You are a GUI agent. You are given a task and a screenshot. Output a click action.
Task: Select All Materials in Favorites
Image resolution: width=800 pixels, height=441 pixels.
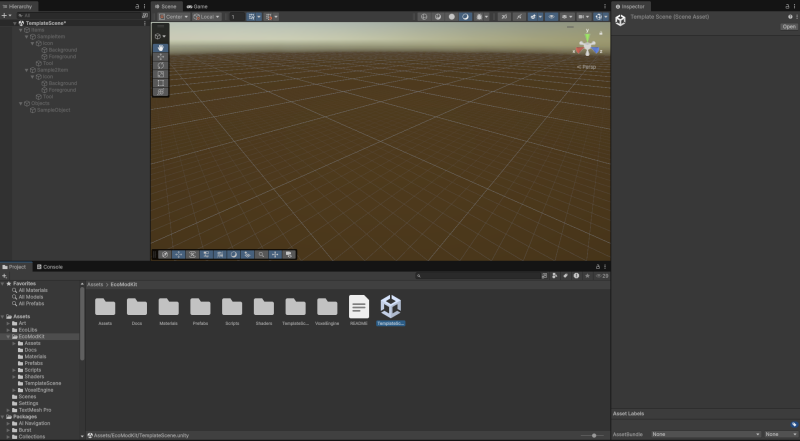33,290
